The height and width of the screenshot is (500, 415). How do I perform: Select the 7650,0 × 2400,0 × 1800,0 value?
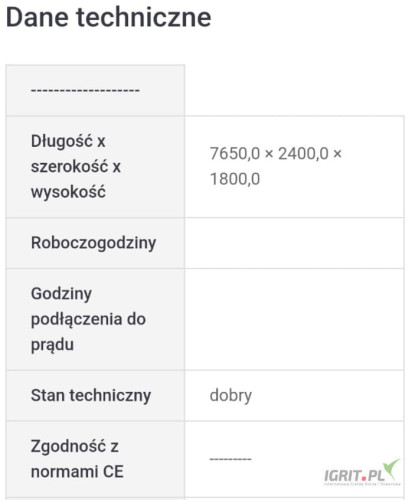point(276,166)
